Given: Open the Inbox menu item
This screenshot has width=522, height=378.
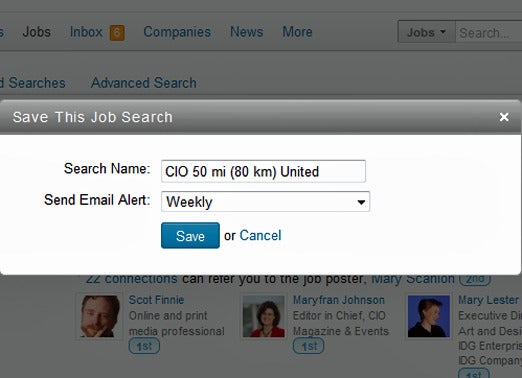Looking at the screenshot, I should point(86,32).
